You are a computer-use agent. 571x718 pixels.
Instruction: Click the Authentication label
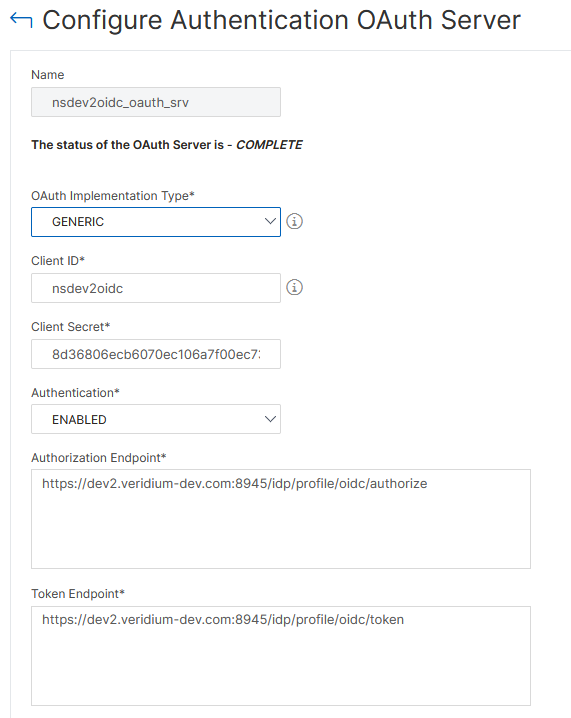pos(75,393)
